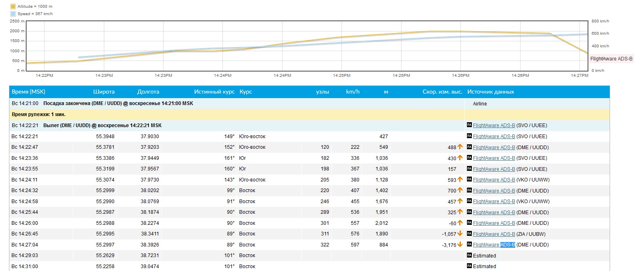Viewport: 644px width, 271px height.
Task: Click the FA icon in the 14:27:04 row
Action: click(x=469, y=244)
